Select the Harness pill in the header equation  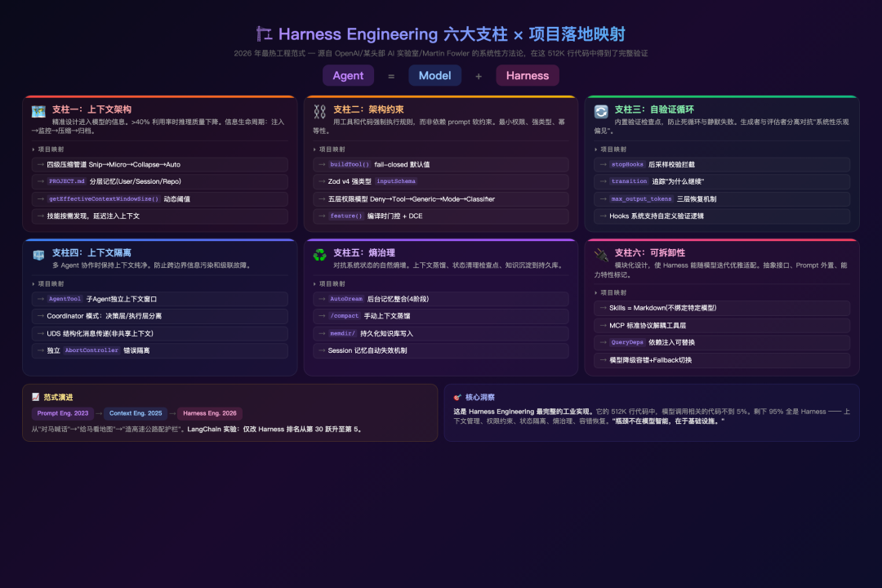point(527,75)
